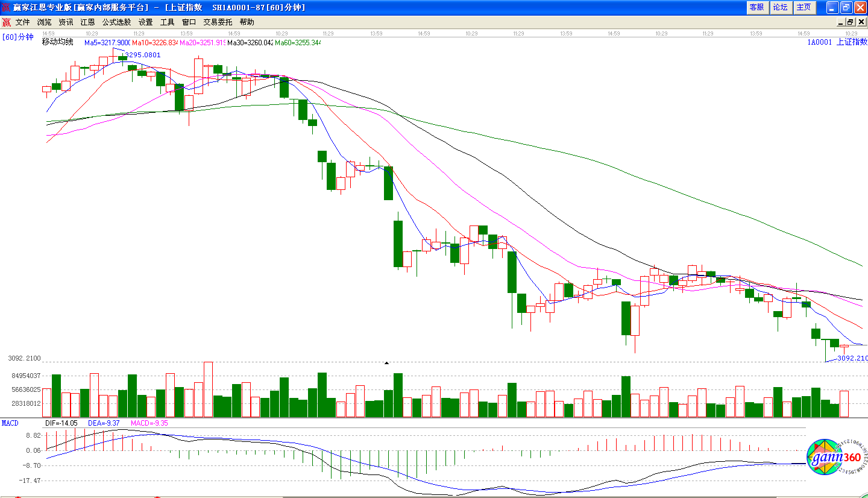Click the 56636025 volume axis label
The image size is (868, 498).
pos(26,389)
